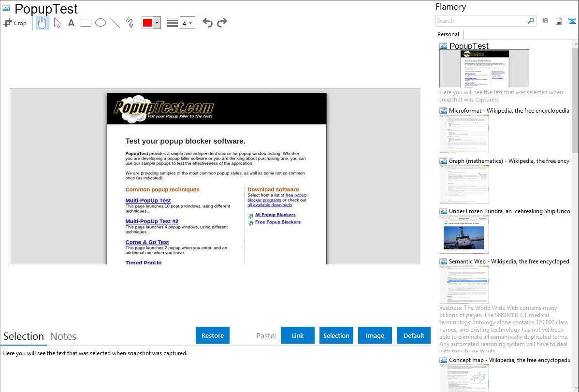Pick the rectangle drawing tool

[86, 23]
